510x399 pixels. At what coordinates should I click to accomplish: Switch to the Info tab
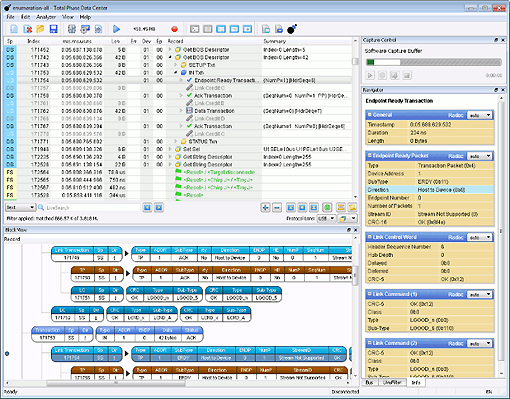(x=416, y=383)
